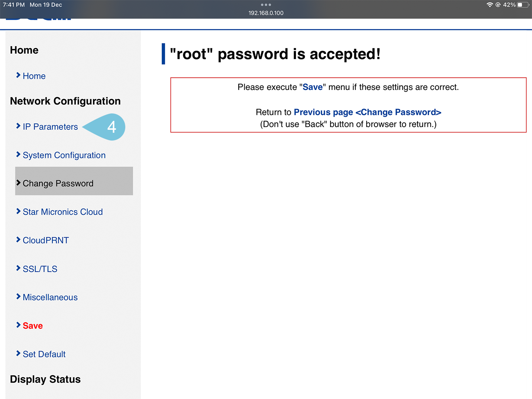Return via Previous page Change Password link
The width and height of the screenshot is (532, 399).
pyautogui.click(x=367, y=112)
